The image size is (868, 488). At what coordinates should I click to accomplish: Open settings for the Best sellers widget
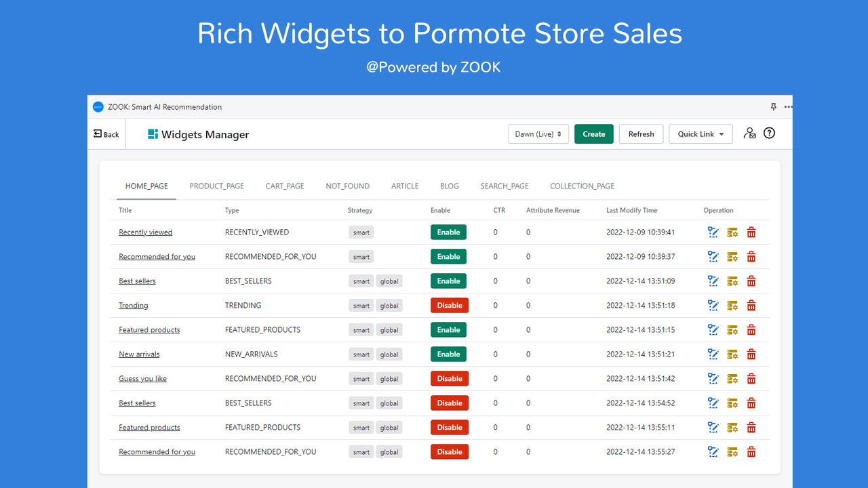click(x=732, y=281)
